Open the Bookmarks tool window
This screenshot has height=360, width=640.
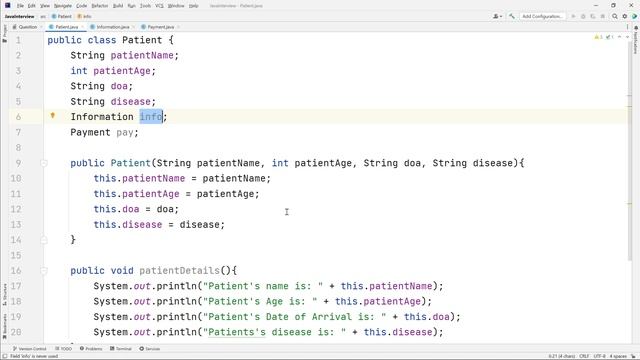[x=5, y=326]
